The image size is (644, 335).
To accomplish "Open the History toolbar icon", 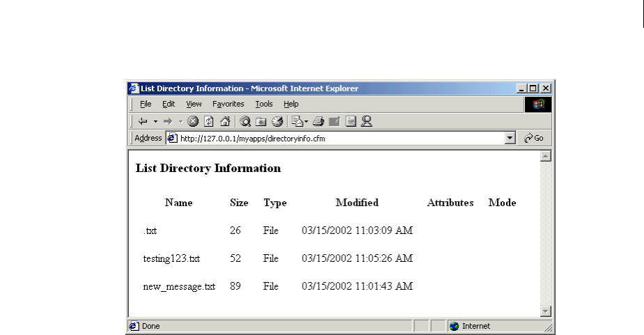I will (x=278, y=121).
